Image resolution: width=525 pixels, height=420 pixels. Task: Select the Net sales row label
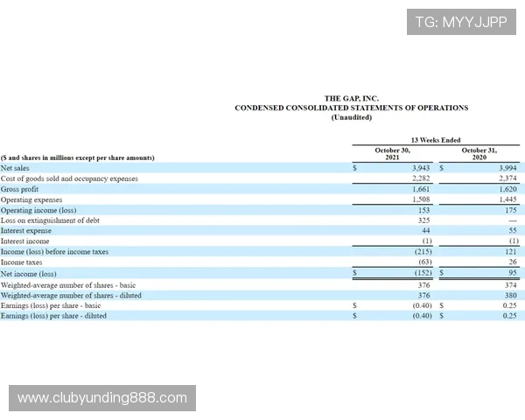point(15,168)
